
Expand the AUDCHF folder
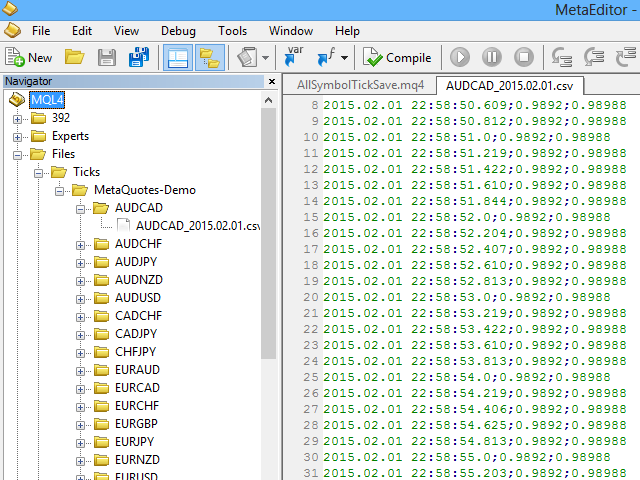[x=80, y=245]
